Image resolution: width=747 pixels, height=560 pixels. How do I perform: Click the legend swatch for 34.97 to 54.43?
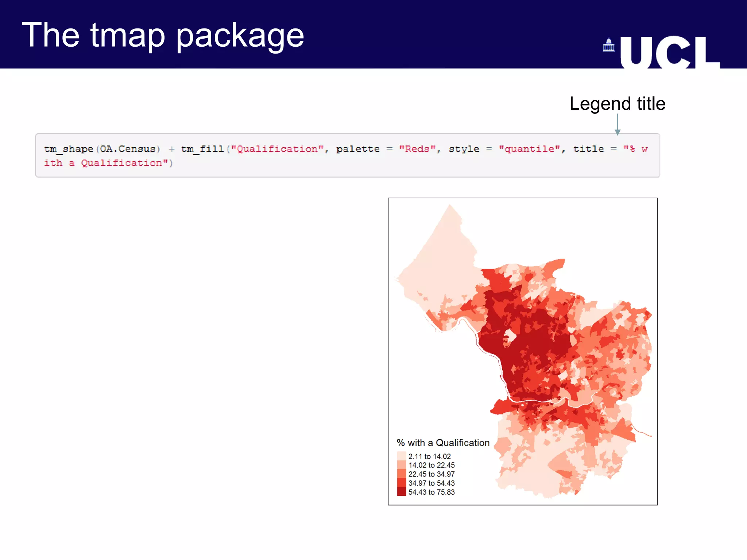click(402, 483)
